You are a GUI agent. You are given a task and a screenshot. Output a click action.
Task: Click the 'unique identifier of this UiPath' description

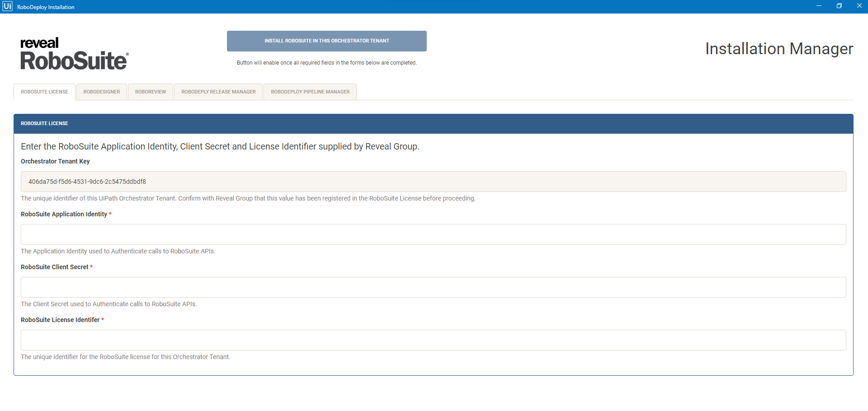[x=248, y=198]
